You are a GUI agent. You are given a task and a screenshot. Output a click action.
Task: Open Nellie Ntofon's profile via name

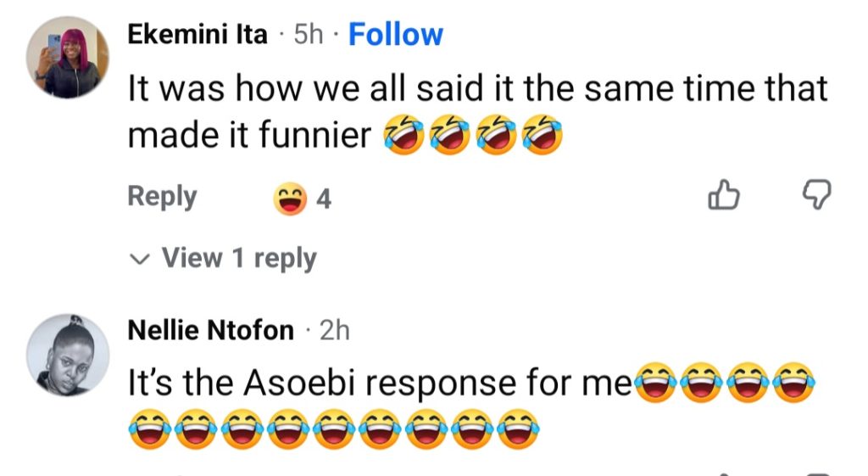click(210, 330)
